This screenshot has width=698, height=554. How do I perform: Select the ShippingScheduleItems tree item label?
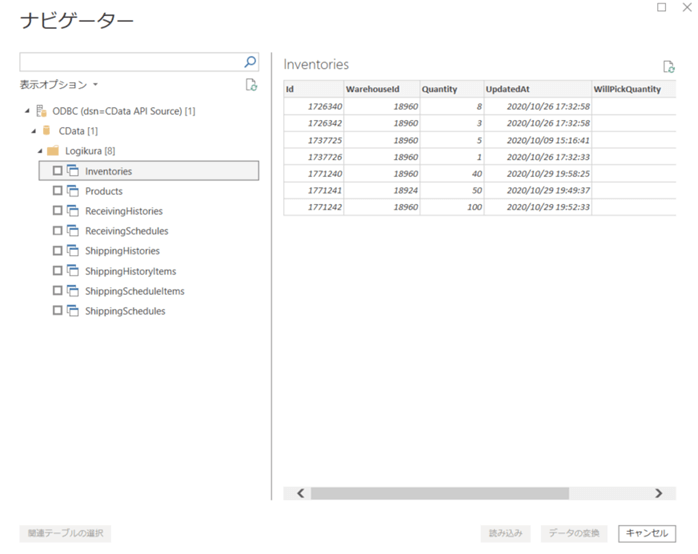pos(135,291)
